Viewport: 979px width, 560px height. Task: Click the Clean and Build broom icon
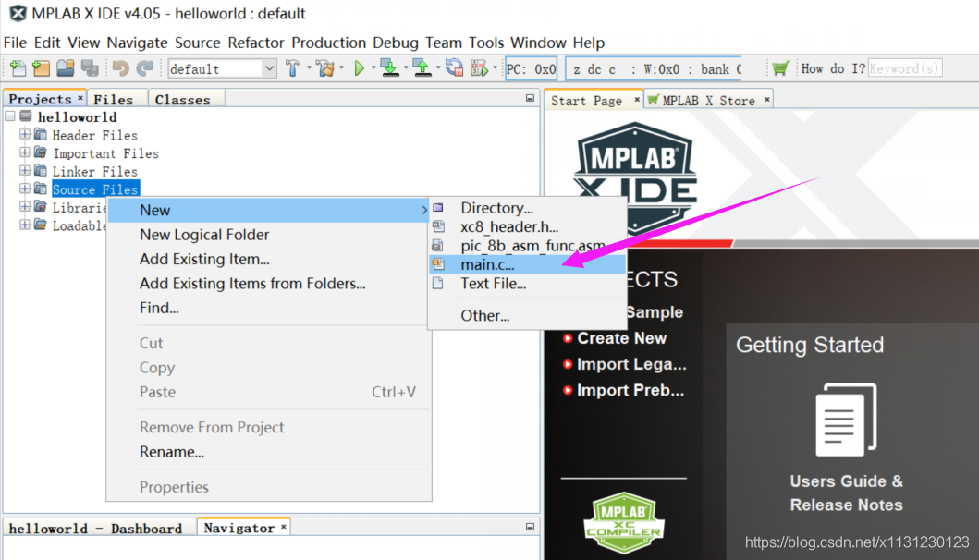(x=325, y=68)
